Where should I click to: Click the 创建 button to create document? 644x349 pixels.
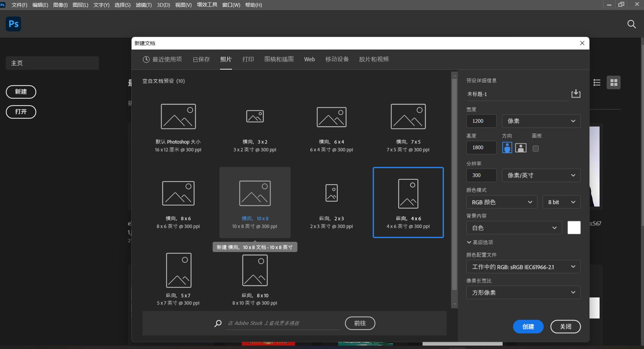(528, 326)
